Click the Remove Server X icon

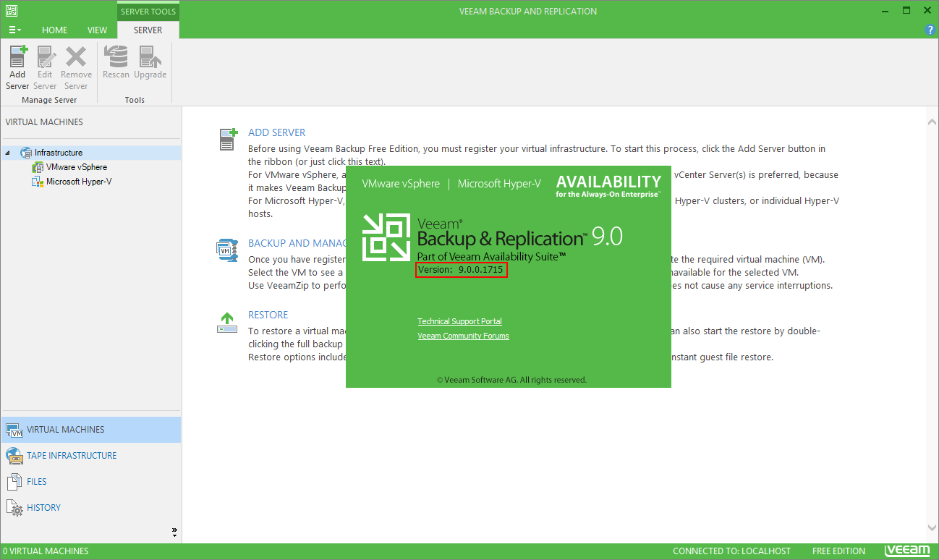click(76, 58)
